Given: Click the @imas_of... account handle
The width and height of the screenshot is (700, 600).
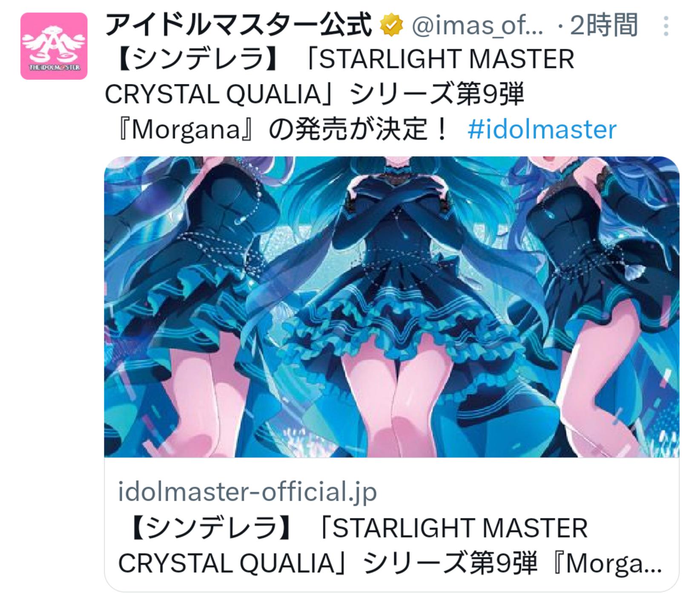Looking at the screenshot, I should pos(477,26).
